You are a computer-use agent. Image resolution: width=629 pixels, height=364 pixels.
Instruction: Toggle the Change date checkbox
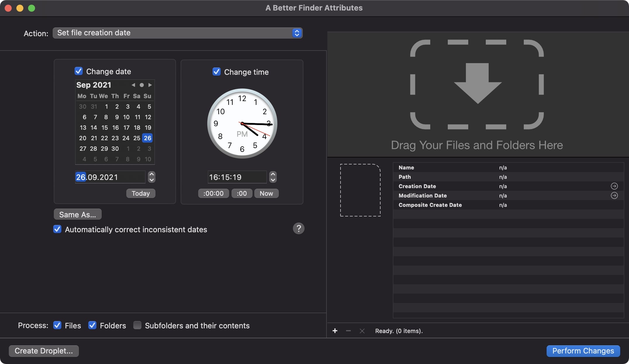(78, 72)
